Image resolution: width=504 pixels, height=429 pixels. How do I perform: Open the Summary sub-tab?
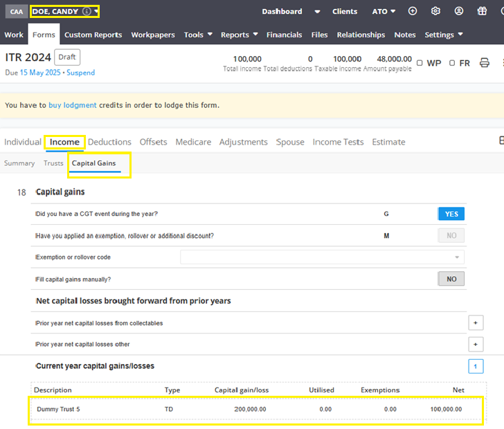(19, 163)
